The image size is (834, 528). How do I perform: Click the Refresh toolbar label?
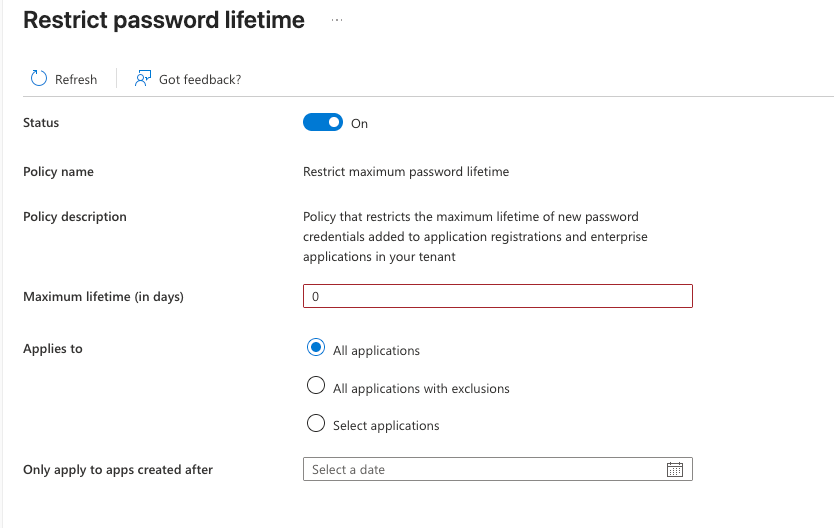76,80
